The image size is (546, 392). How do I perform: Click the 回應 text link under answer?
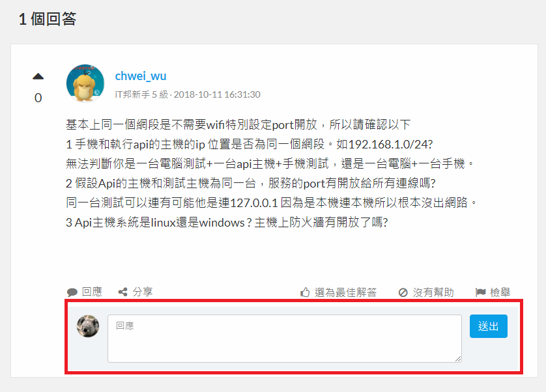tap(92, 292)
